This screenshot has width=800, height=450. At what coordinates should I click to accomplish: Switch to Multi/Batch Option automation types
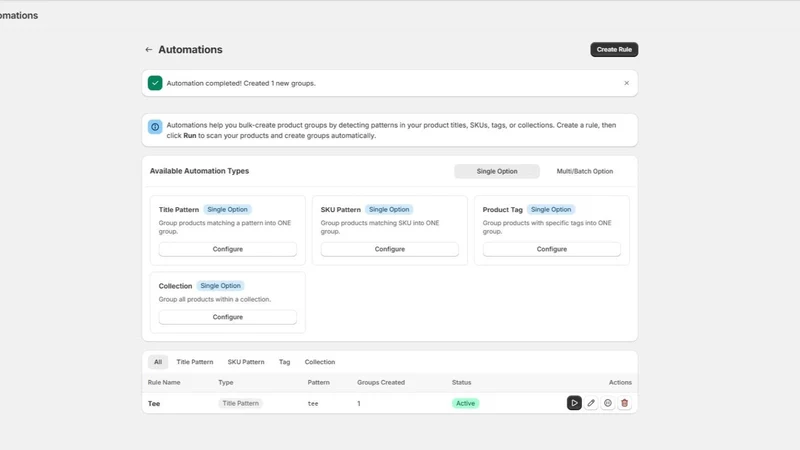click(x=585, y=171)
